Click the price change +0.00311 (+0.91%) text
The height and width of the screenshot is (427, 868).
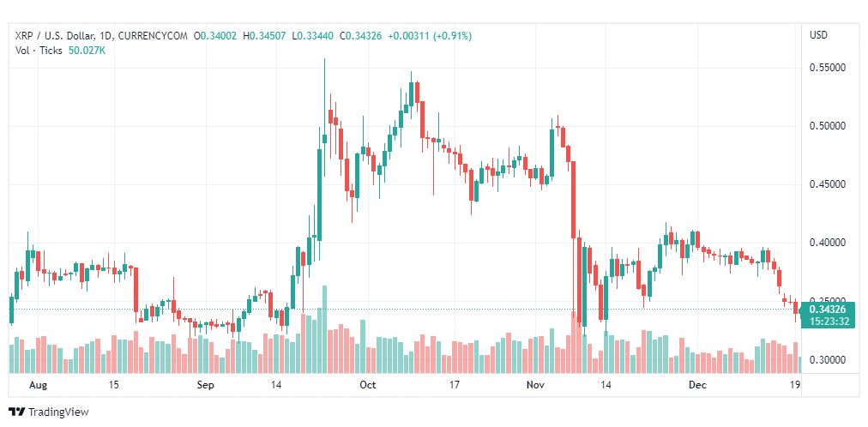point(430,36)
